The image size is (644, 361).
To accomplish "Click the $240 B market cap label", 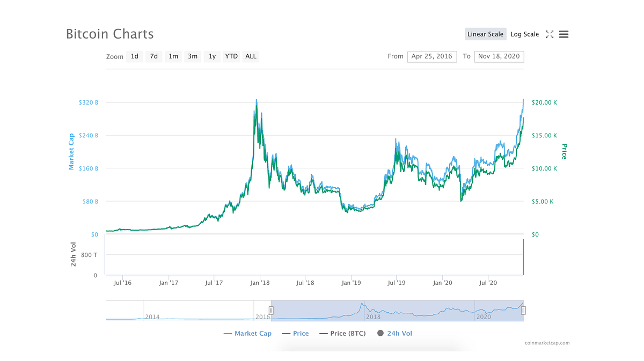I will [88, 136].
